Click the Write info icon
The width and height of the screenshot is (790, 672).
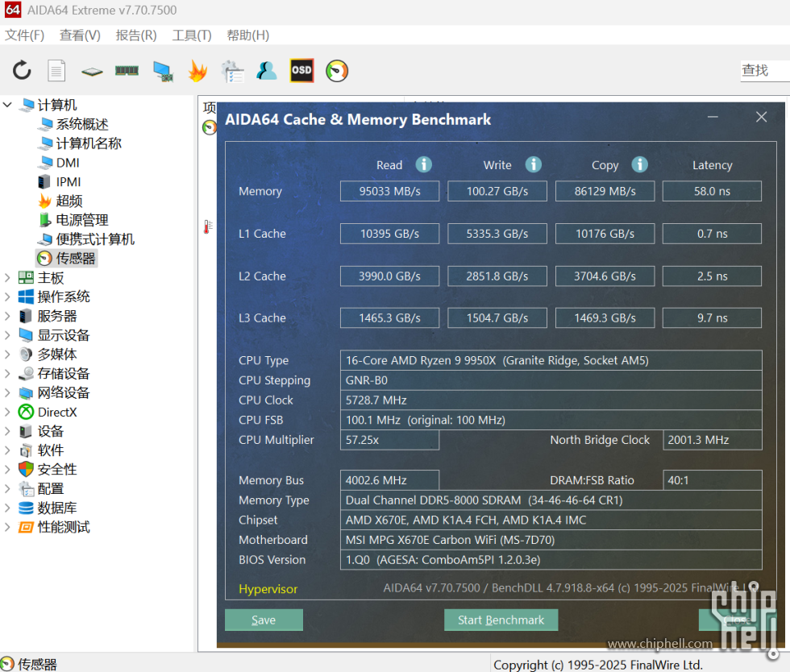click(x=534, y=164)
